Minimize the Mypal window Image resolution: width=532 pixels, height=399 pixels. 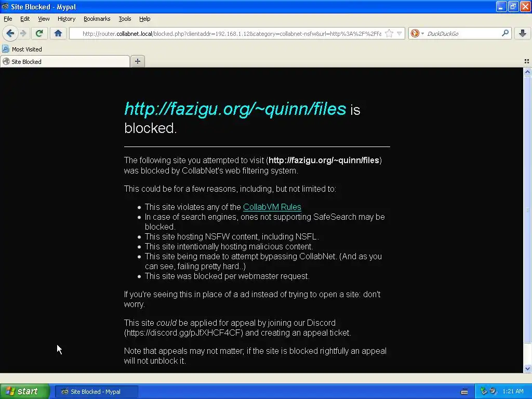[x=501, y=6]
